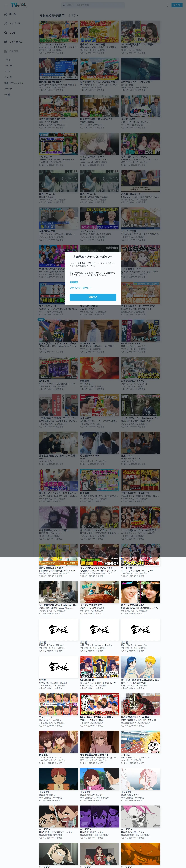This screenshot has width=186, height=868.
Task: Click キセキの動画大集合 title text
Action: [140, 44]
